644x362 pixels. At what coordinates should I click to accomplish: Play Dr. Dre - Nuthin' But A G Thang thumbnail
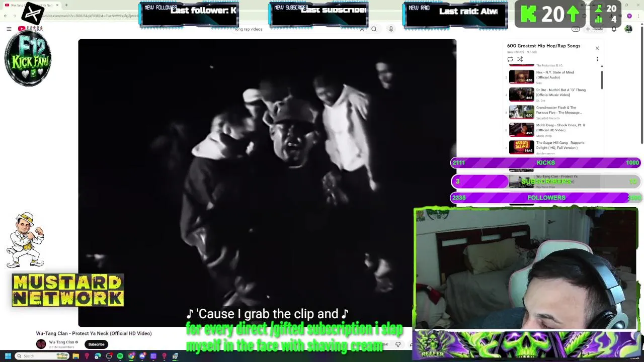522,95
